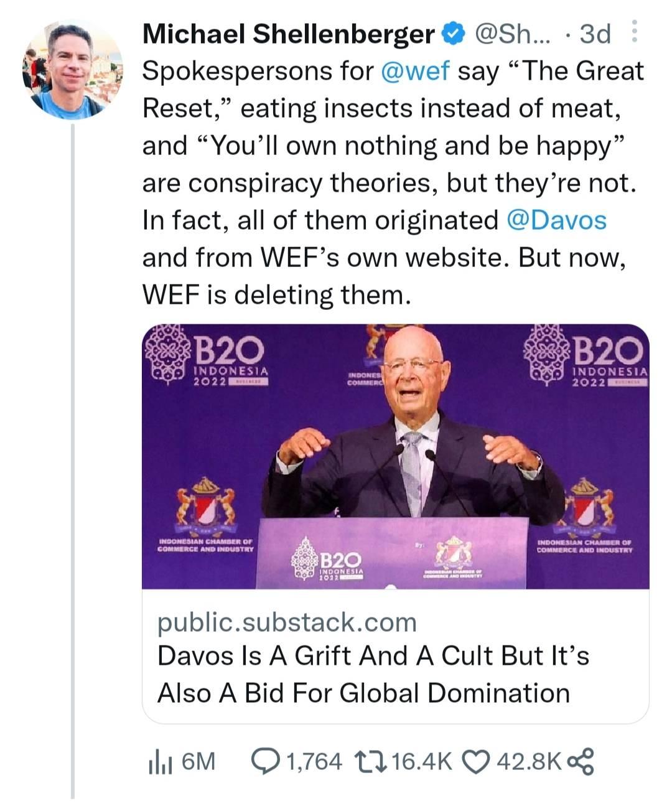Open the public.substack.com link domain
The image size is (672, 806).
coord(287,622)
